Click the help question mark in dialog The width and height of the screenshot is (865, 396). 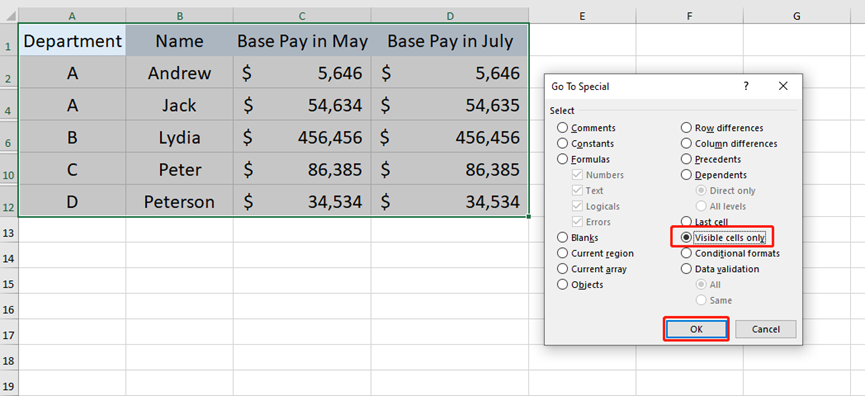[x=746, y=86]
